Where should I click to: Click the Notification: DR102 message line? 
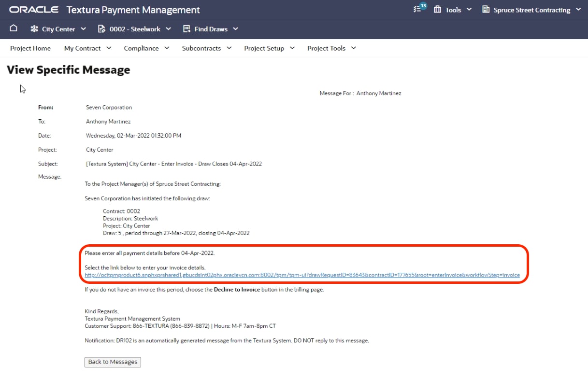coord(227,340)
